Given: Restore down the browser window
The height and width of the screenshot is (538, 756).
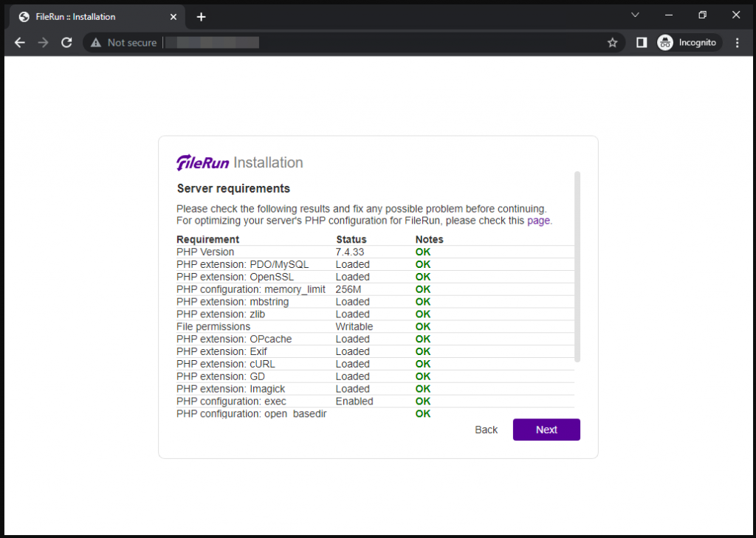Looking at the screenshot, I should pyautogui.click(x=702, y=15).
